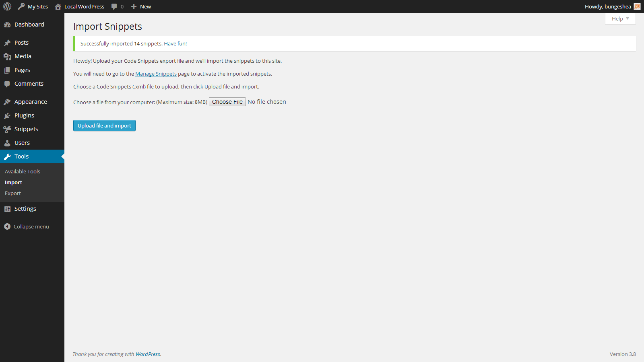The height and width of the screenshot is (362, 644).
Task: Click the Tools menu label
Action: point(21,156)
